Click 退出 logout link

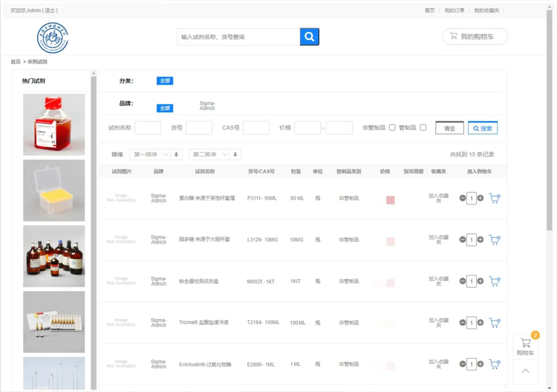pyautogui.click(x=50, y=10)
